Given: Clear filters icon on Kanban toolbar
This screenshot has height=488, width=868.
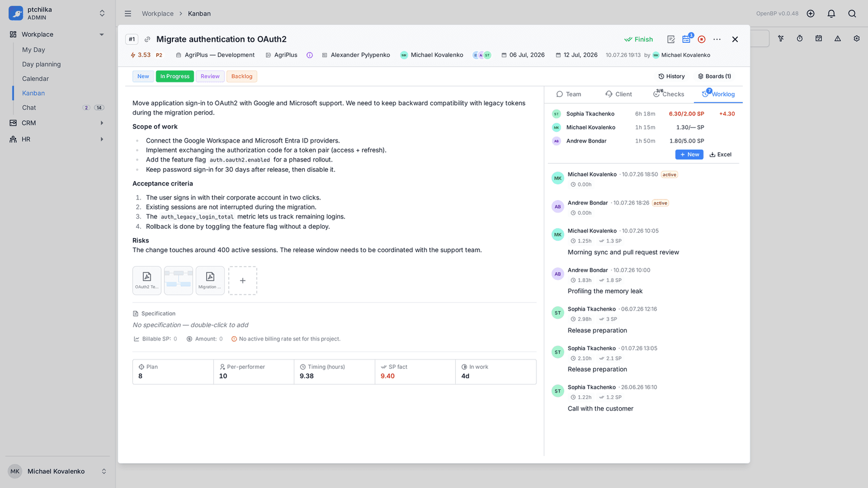Looking at the screenshot, I should coord(781,38).
